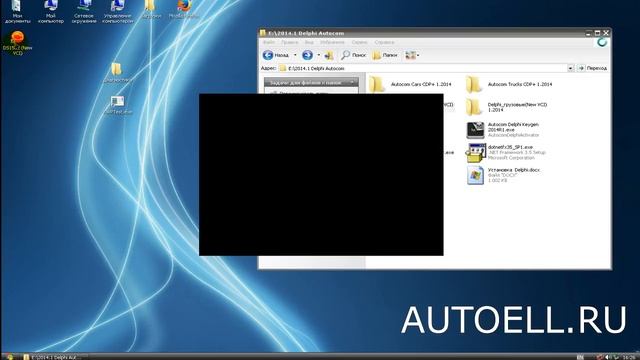Open the Сервис menu

click(359, 42)
